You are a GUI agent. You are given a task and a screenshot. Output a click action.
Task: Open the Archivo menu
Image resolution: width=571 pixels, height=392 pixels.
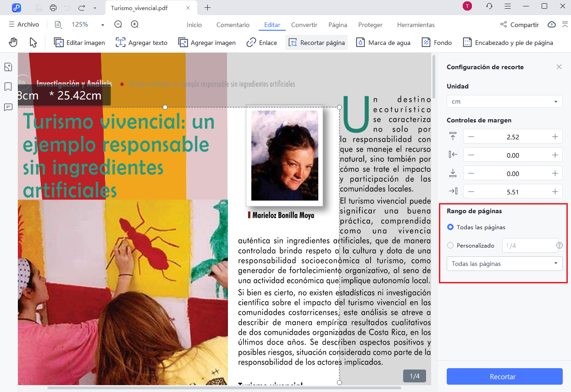click(x=24, y=24)
